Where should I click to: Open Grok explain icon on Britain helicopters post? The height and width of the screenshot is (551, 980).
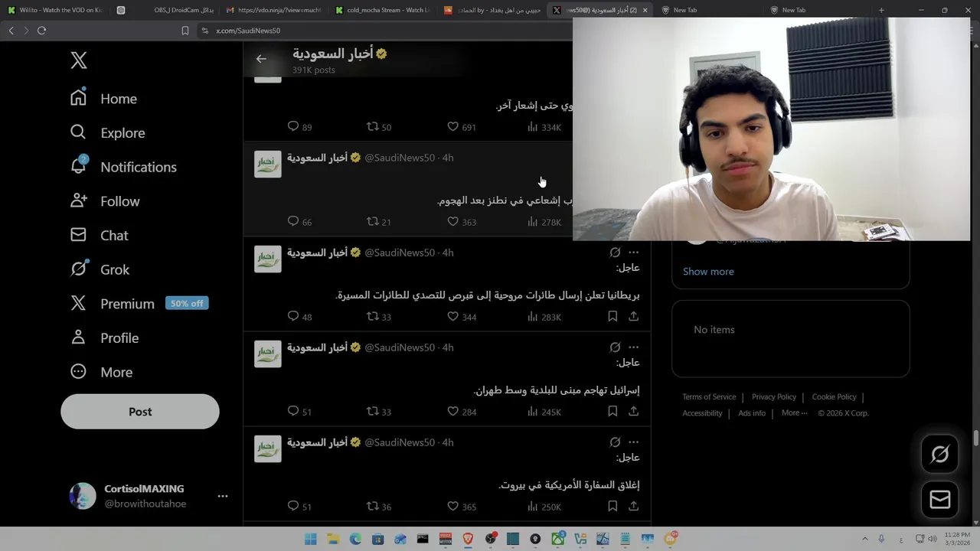click(615, 252)
